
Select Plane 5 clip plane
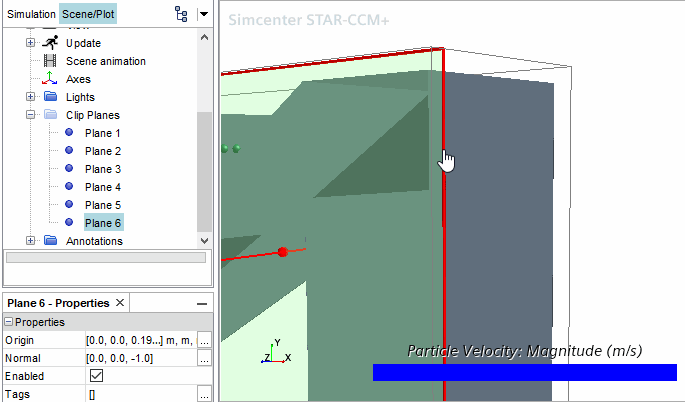click(x=103, y=204)
